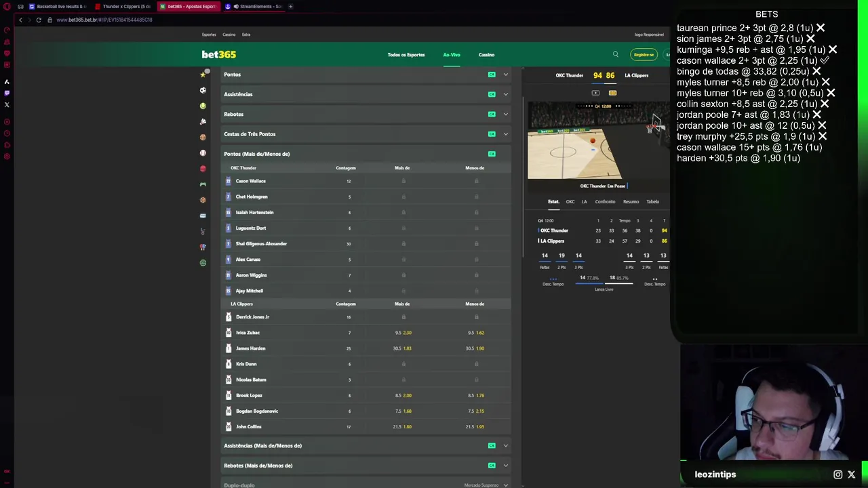Switch to Thunder x Clippers browser tab
The height and width of the screenshot is (488, 868).
point(123,6)
